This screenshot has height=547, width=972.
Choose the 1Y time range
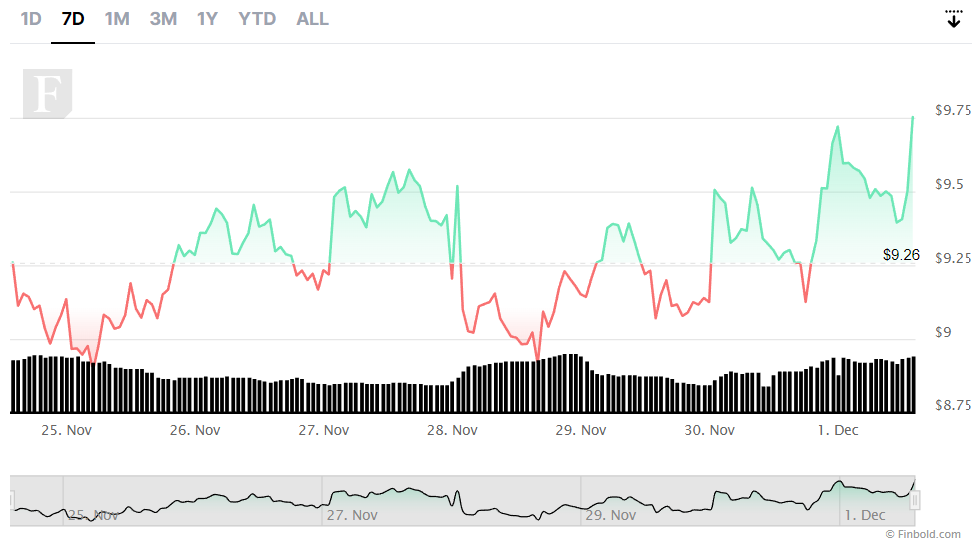coord(207,19)
